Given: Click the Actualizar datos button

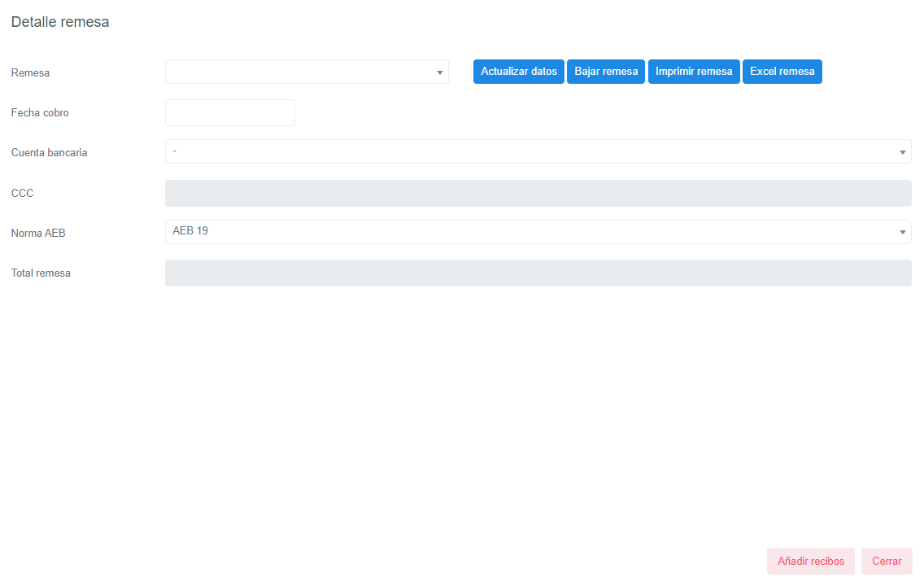Looking at the screenshot, I should [518, 72].
